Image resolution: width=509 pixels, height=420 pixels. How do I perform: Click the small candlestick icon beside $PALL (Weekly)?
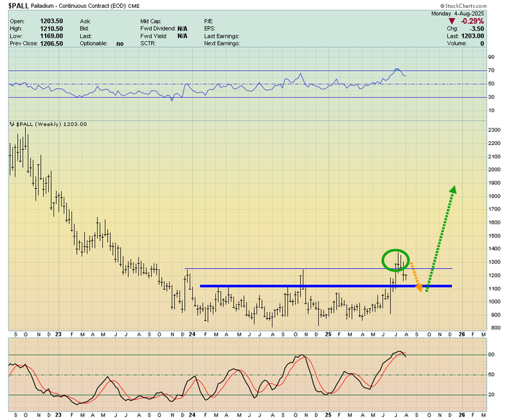[x=11, y=124]
